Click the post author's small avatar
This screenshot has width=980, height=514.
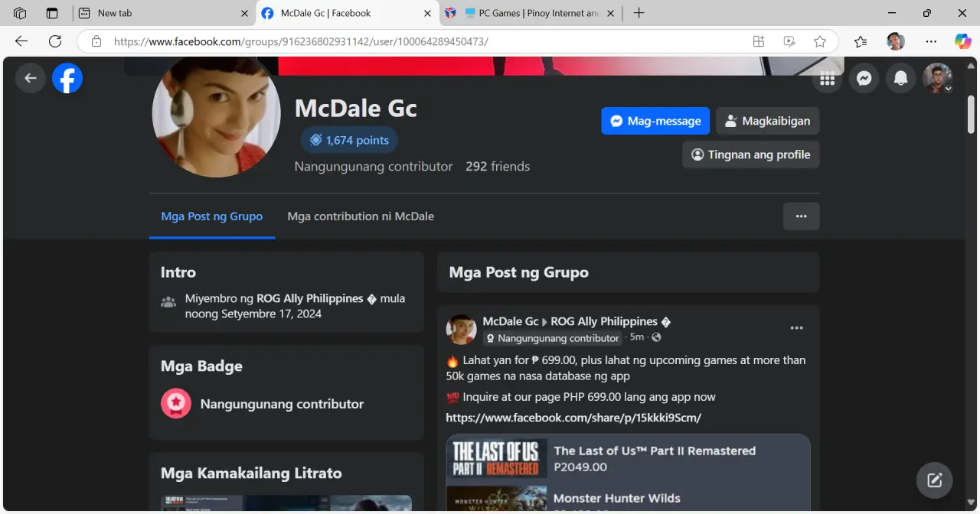[462, 329]
